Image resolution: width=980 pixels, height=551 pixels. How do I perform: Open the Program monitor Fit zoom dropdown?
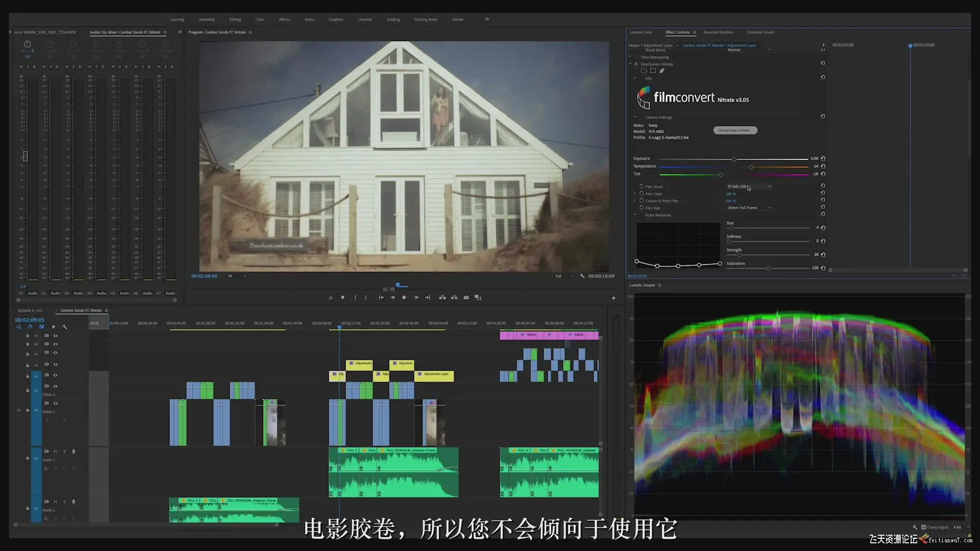(x=237, y=276)
